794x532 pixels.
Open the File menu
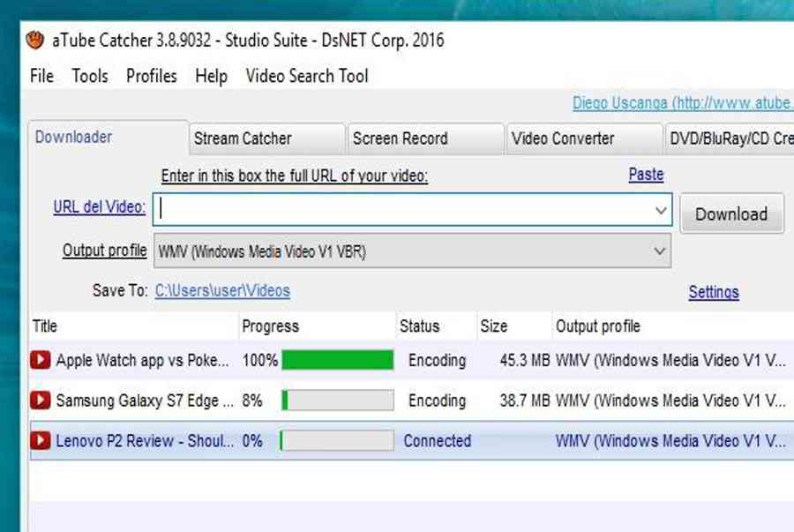click(x=41, y=76)
